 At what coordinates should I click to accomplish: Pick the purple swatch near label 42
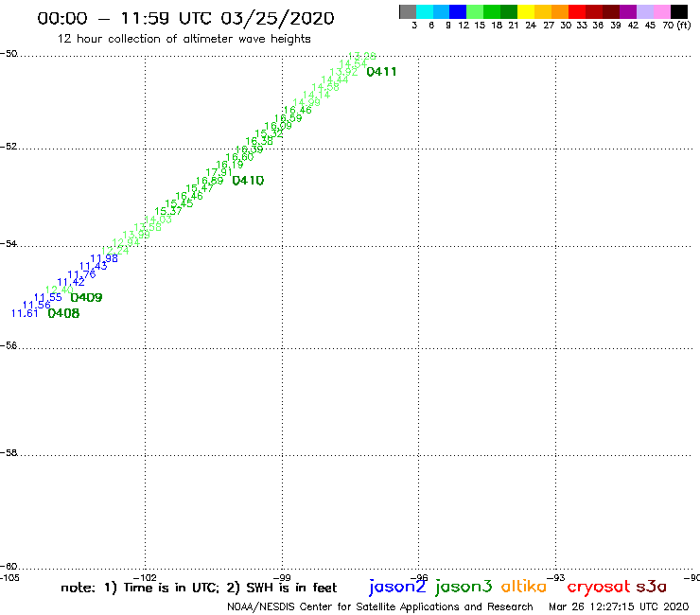[628, 11]
